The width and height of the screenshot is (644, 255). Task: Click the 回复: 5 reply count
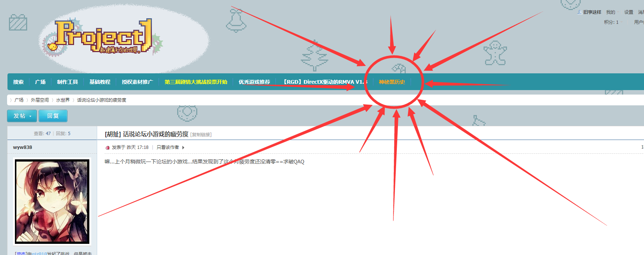point(63,134)
